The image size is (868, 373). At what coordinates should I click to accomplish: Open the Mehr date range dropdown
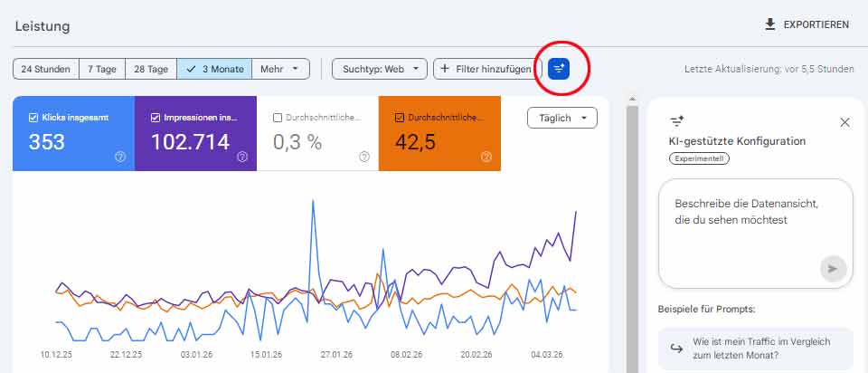pyautogui.click(x=280, y=70)
